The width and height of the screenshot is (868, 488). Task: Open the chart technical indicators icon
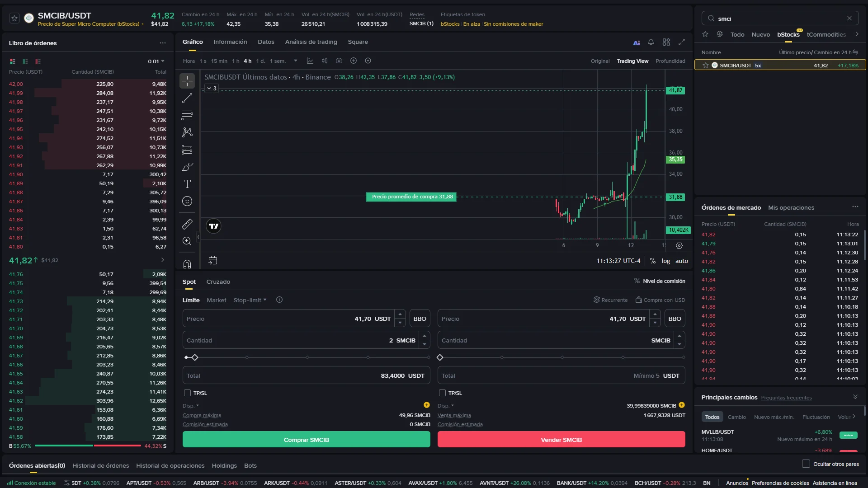tap(310, 61)
